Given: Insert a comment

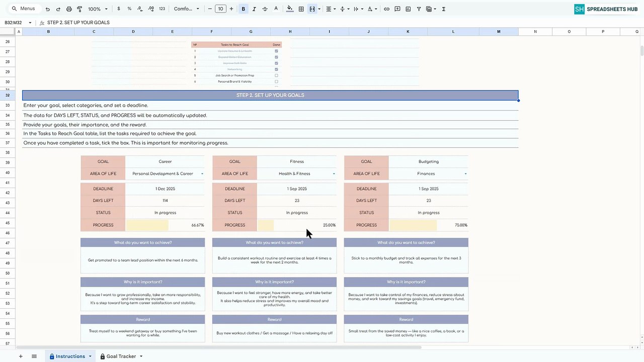Looking at the screenshot, I should pos(397,9).
